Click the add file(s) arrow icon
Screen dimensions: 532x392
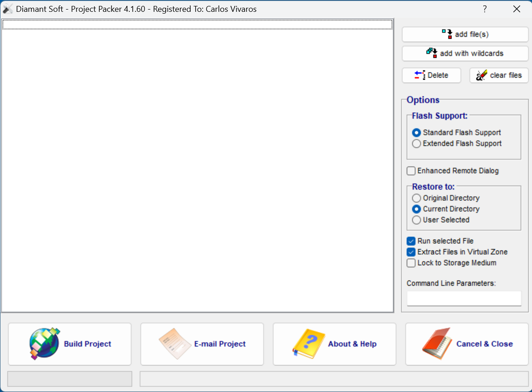447,34
